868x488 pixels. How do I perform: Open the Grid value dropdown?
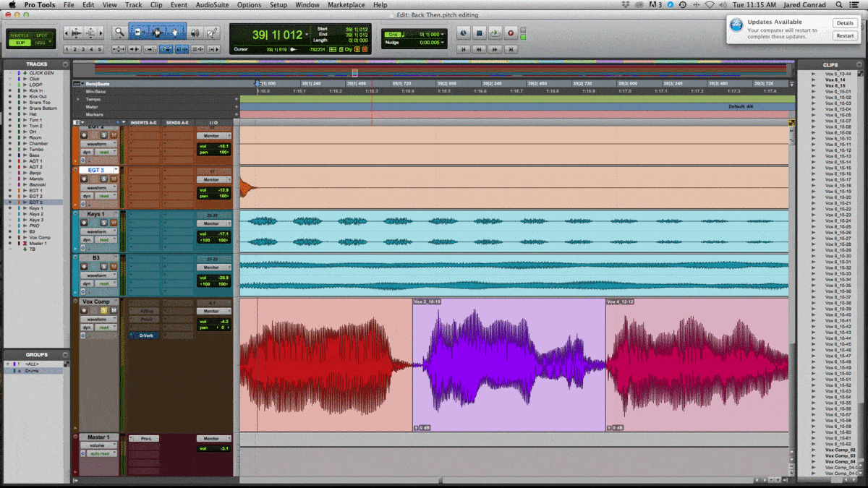click(443, 35)
